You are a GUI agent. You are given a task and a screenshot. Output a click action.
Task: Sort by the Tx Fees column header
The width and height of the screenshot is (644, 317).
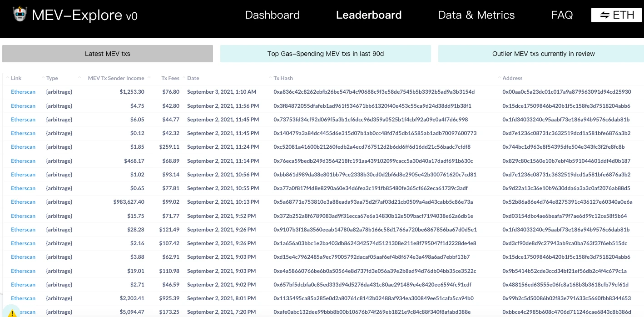(x=170, y=78)
